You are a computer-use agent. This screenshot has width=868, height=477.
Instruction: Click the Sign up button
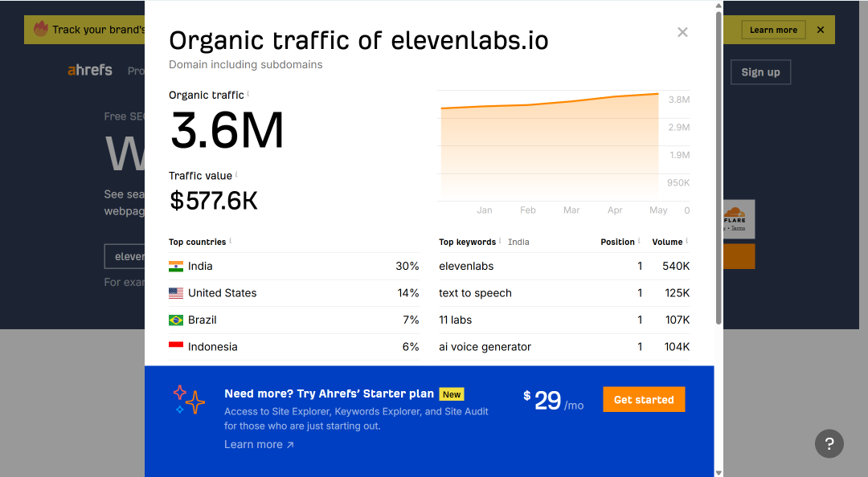coord(760,72)
